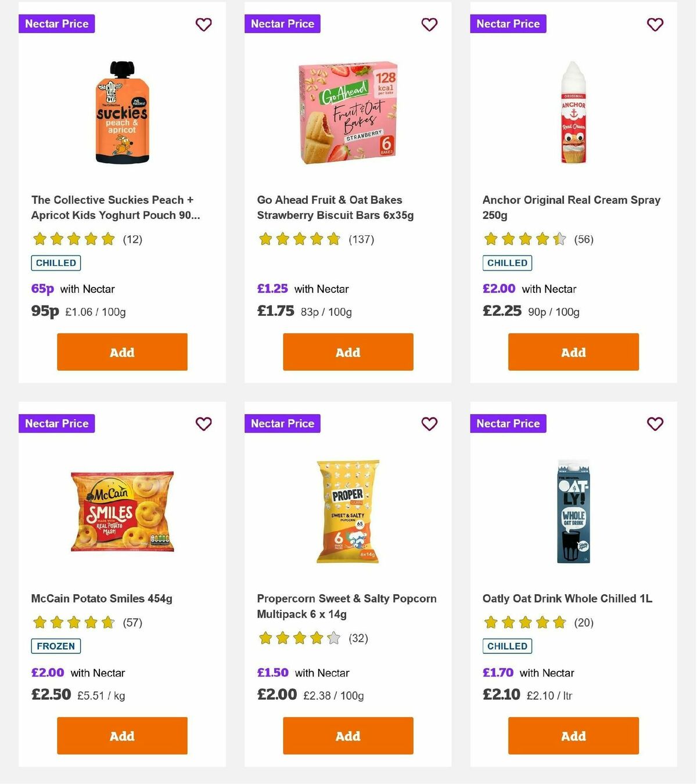The image size is (697, 784).
Task: Click the review count on Propercorn popcorn
Action: [x=359, y=638]
